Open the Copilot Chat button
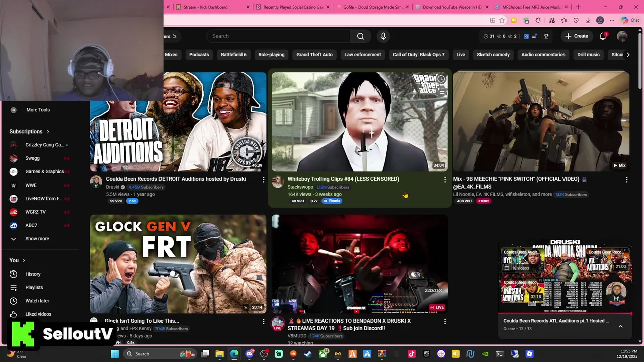This screenshot has width=644, height=362. tap(630, 20)
